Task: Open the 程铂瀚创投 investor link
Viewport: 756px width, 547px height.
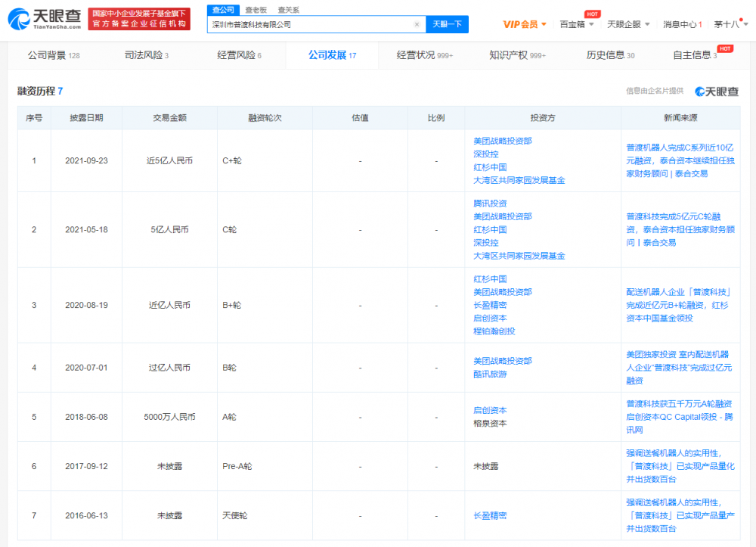Action: pos(494,331)
